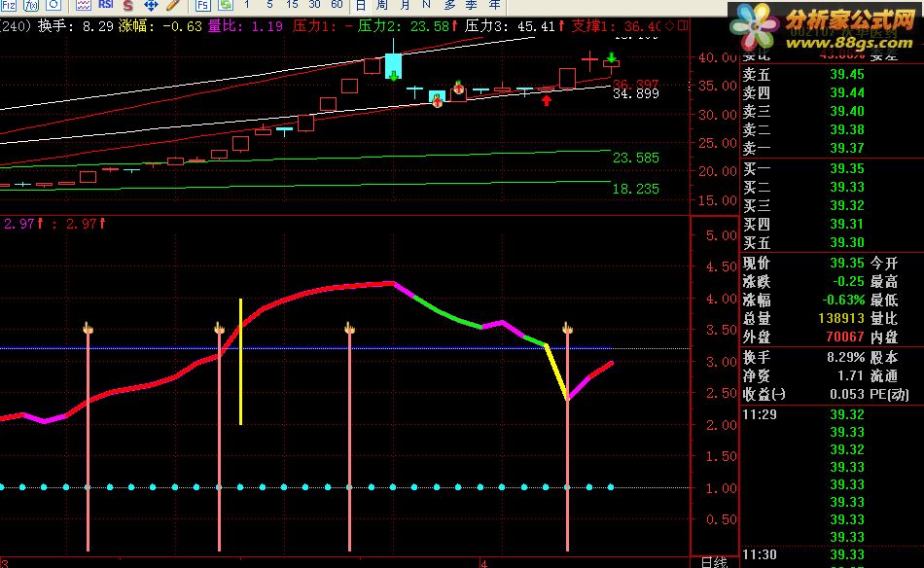Click the green refresh icon

(225, 5)
